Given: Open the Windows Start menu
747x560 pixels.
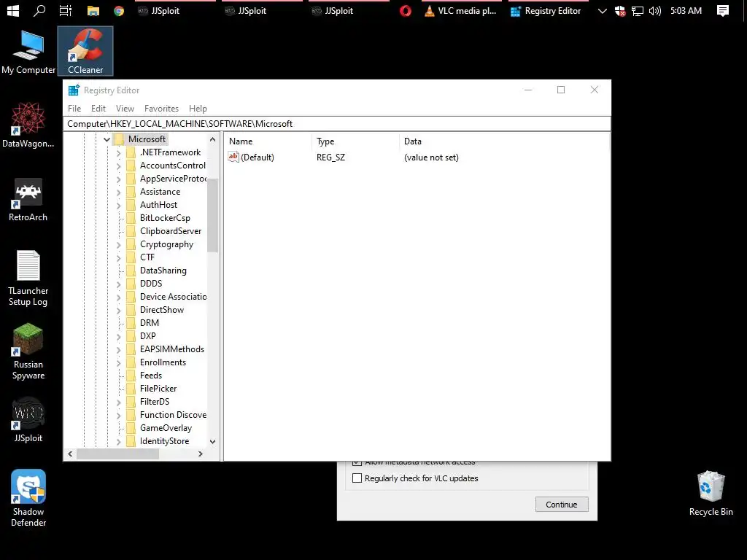Looking at the screenshot, I should pos(13,10).
